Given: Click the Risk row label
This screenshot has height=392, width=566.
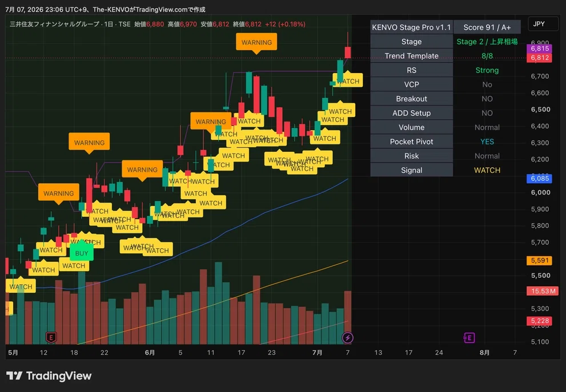Looking at the screenshot, I should [411, 156].
